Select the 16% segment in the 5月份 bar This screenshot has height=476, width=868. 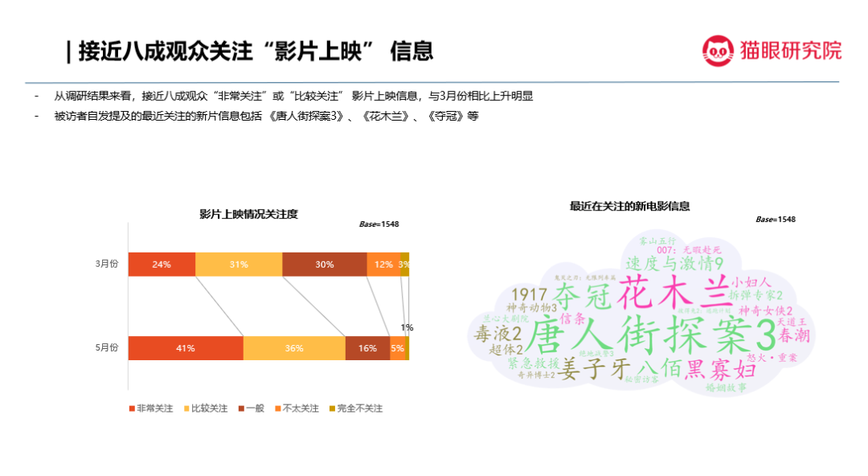click(x=368, y=348)
